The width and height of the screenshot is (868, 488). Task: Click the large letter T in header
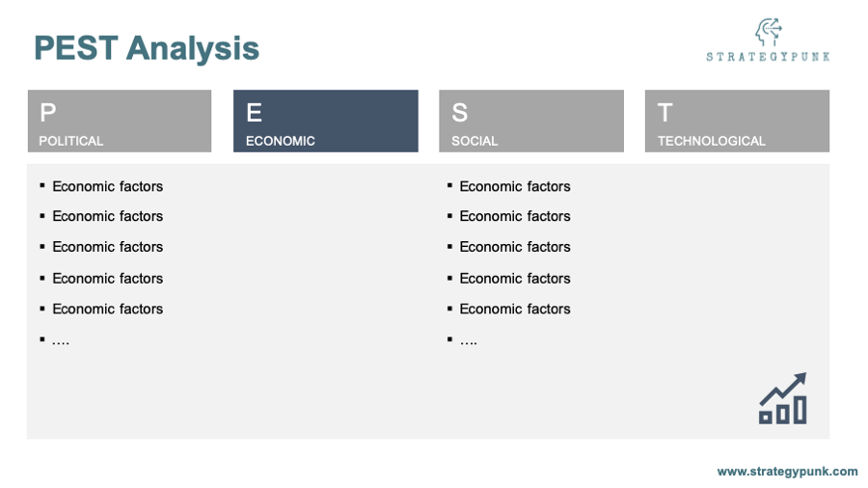[x=665, y=113]
